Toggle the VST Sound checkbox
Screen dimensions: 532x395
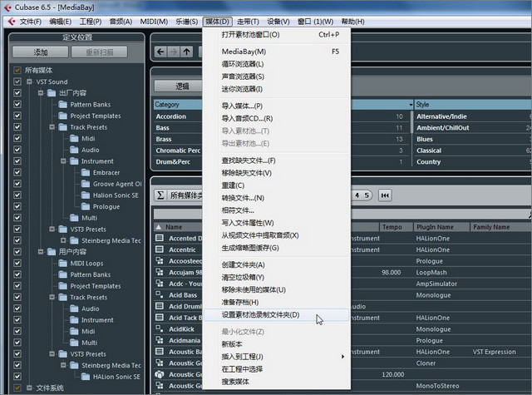pos(17,81)
